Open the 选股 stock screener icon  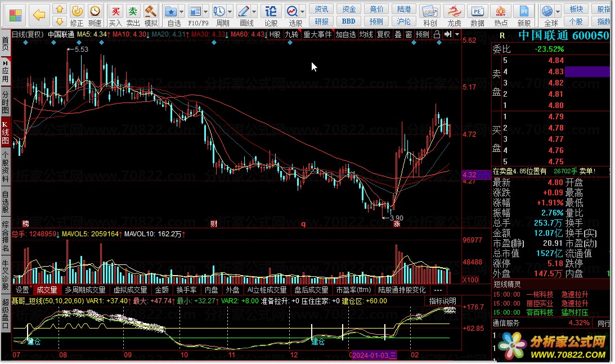[x=292, y=11]
